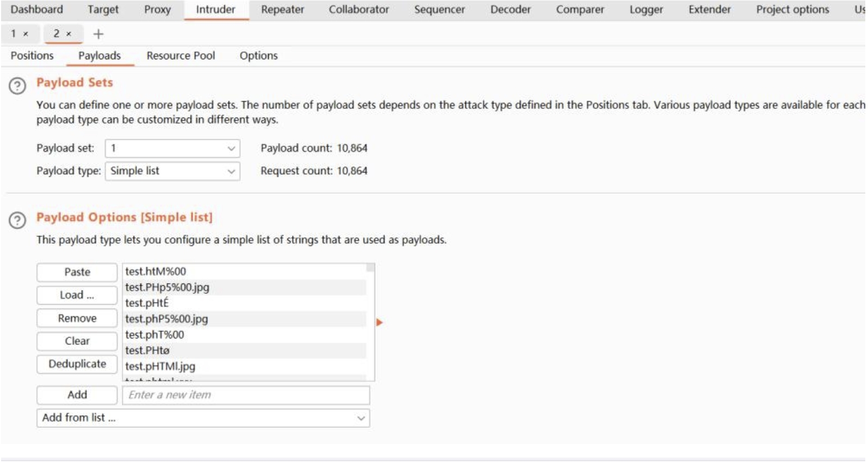Open the Project options tab

[x=792, y=9]
